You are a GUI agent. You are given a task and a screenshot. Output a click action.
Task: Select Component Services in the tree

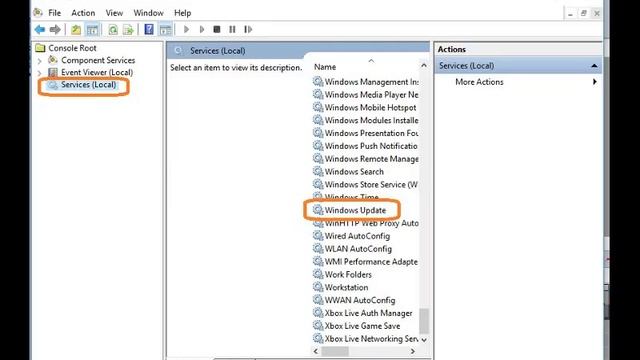[98, 60]
